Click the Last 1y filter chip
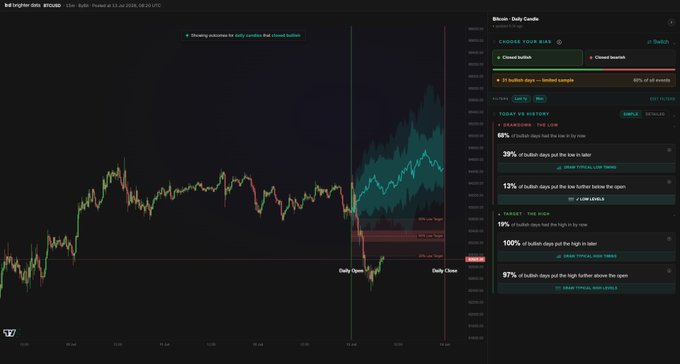 (521, 99)
